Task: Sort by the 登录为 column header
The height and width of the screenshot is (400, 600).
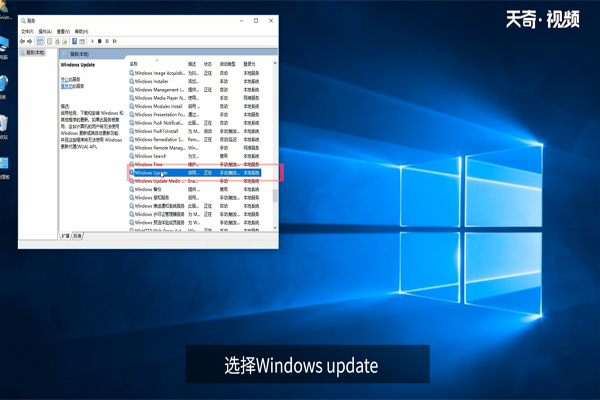Action: [x=252, y=64]
